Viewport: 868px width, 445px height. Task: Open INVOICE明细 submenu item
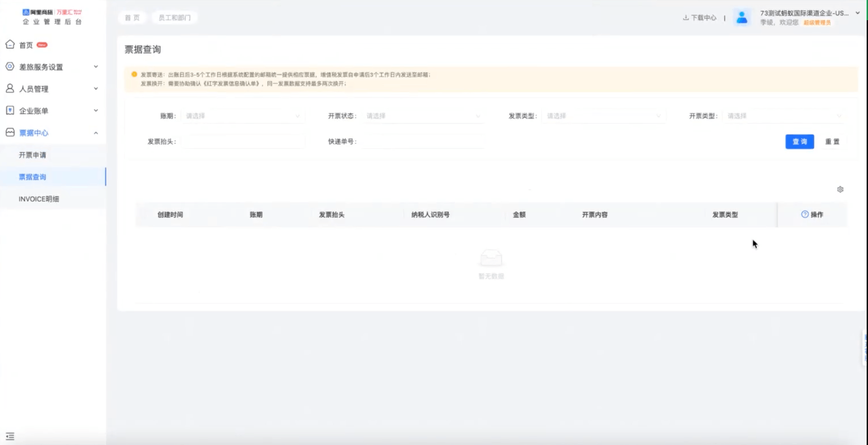pos(39,199)
